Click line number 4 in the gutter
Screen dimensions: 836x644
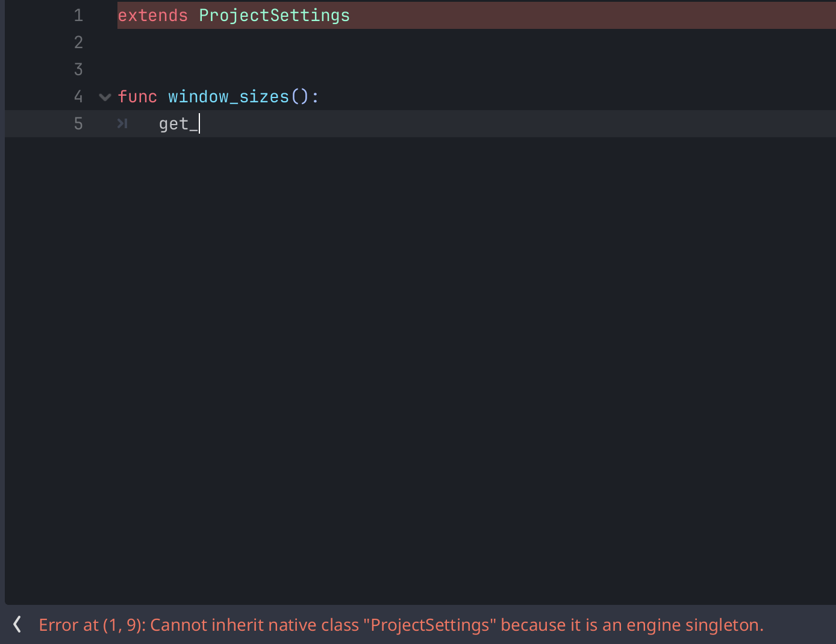click(x=78, y=96)
